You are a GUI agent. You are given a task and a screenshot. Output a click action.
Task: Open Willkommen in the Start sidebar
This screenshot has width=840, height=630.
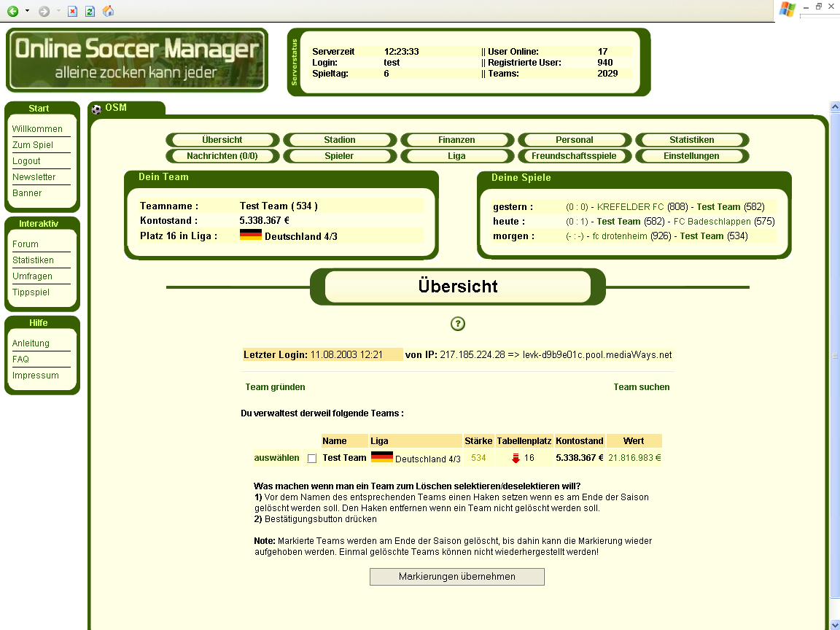coord(37,129)
